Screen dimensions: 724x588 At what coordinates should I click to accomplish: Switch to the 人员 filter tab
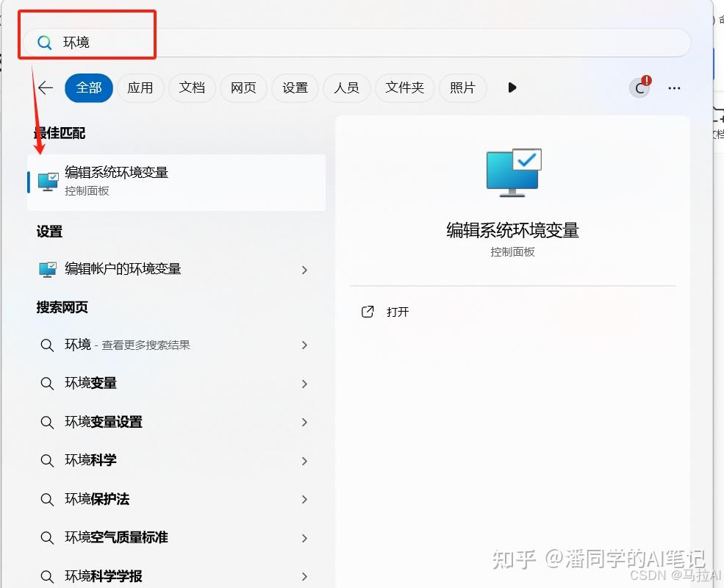[x=347, y=87]
